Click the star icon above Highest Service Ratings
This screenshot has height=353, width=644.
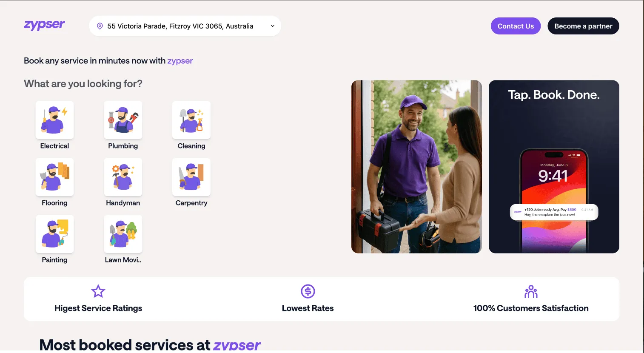point(98,291)
